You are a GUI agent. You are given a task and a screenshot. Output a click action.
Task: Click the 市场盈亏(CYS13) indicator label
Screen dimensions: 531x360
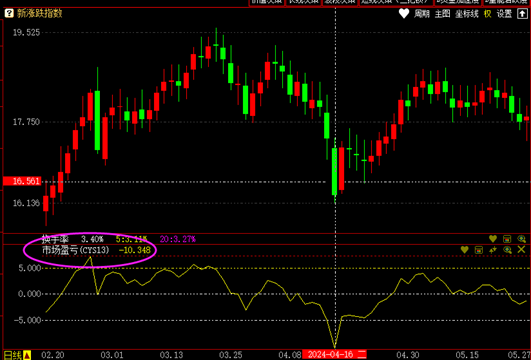click(x=76, y=250)
